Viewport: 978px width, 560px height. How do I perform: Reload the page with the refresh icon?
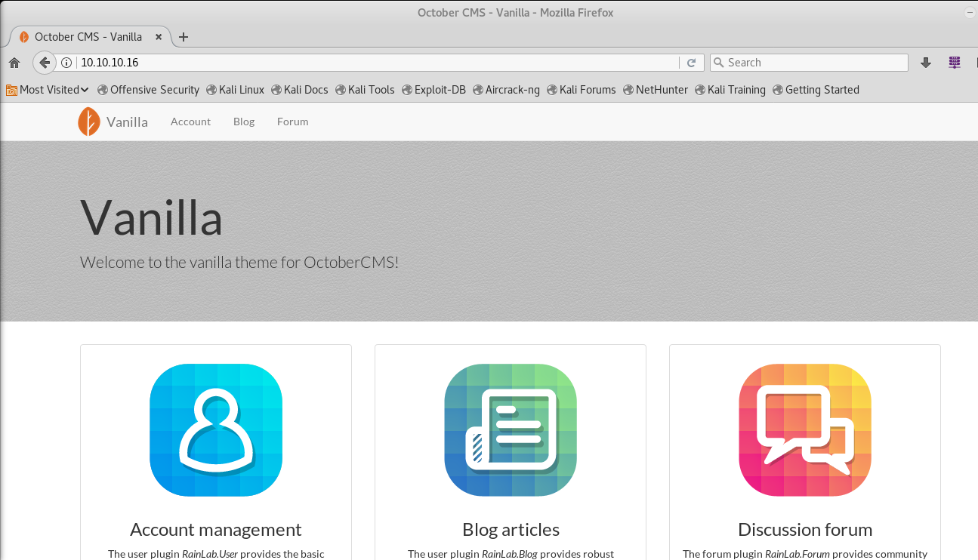691,63
